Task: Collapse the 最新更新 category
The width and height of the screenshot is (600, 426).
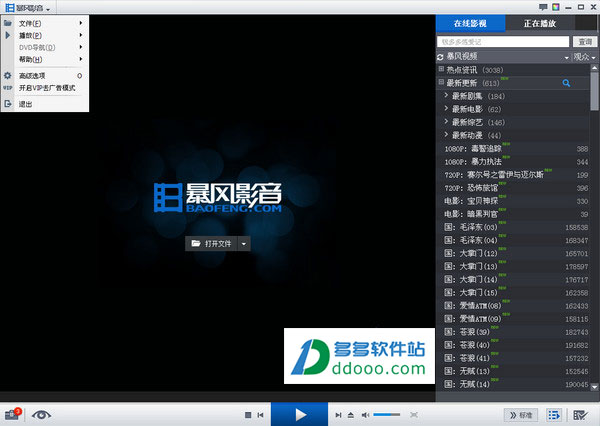Action: [441, 82]
